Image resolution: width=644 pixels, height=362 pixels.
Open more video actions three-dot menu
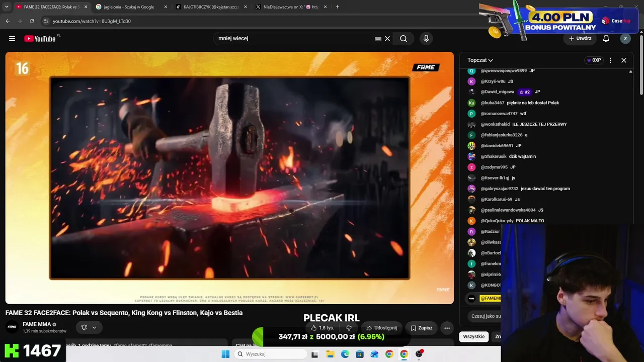coord(447,328)
